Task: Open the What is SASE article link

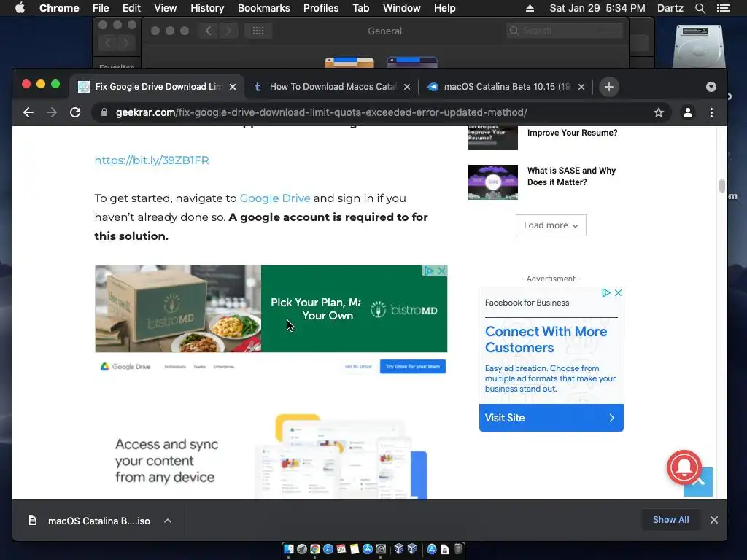Action: (571, 176)
